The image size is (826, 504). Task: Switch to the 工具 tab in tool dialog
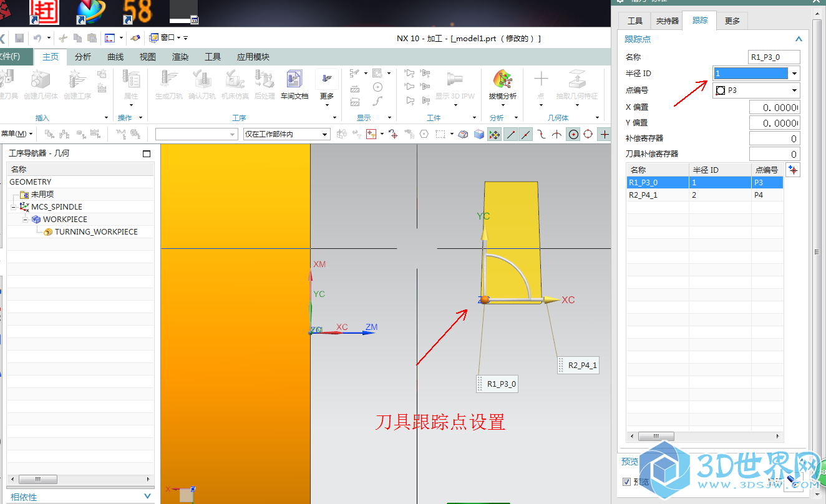[x=635, y=21]
